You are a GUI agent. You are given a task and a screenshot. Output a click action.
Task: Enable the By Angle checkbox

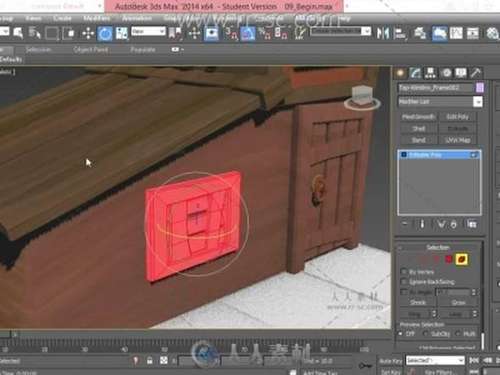pos(404,292)
